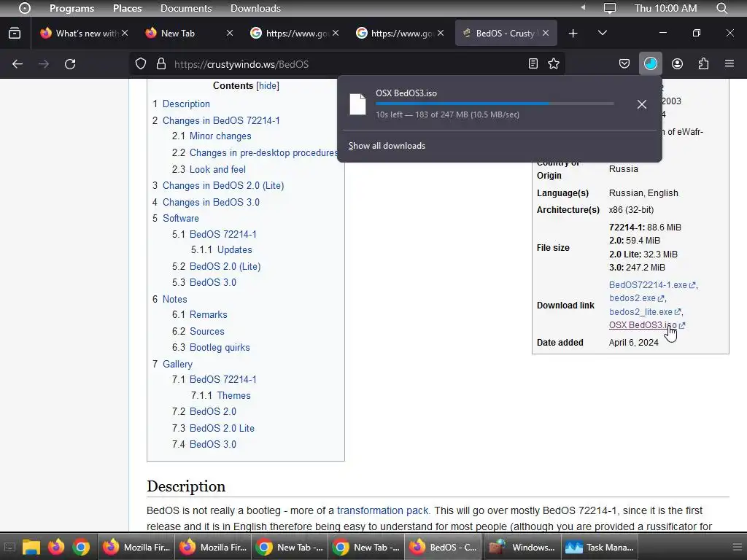Expand the list all tabs chevron
Image resolution: width=747 pixels, height=560 pixels.
[602, 33]
